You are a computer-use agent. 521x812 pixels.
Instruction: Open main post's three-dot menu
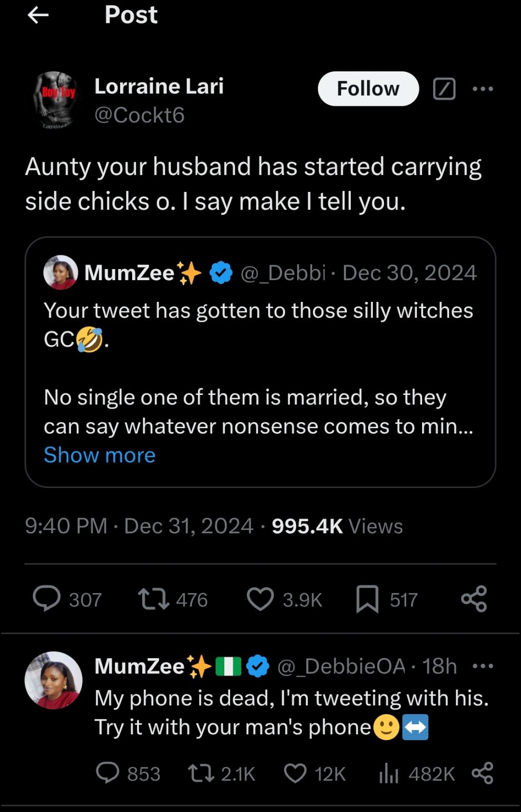pos(482,89)
